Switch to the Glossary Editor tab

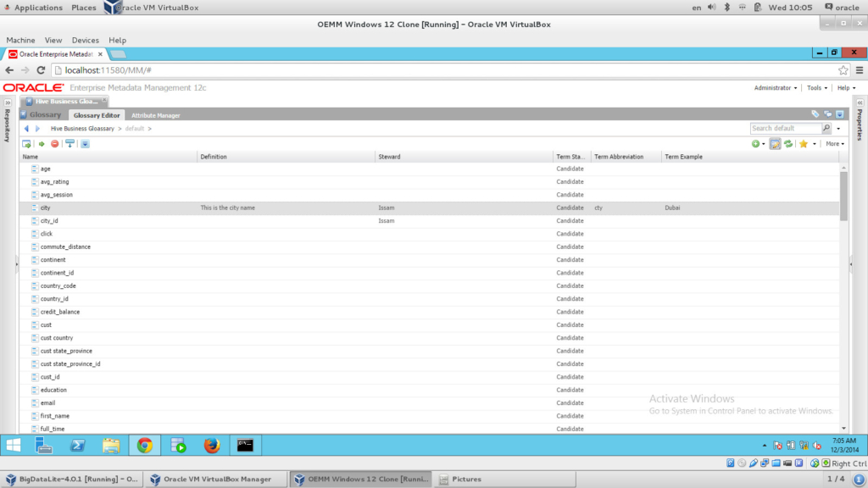(x=97, y=115)
